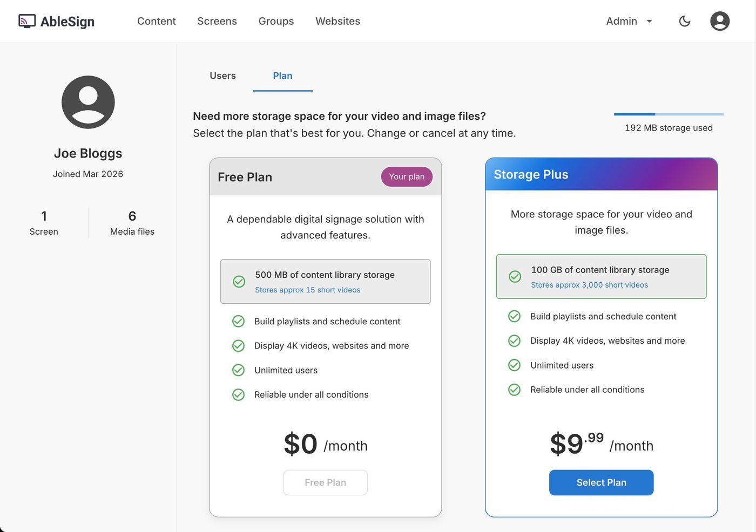Open the user account avatar menu
756x532 pixels.
tap(720, 21)
